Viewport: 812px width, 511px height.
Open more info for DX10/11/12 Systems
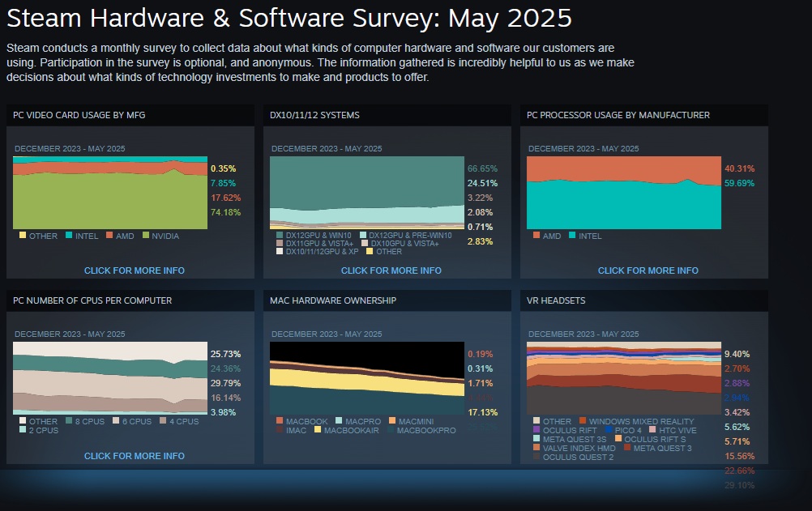click(x=391, y=270)
